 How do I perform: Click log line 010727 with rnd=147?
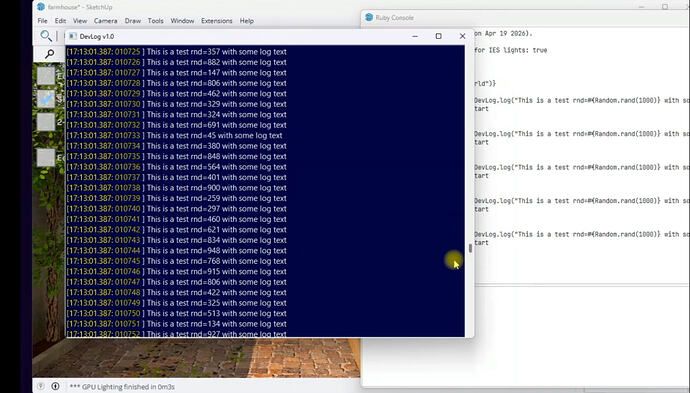coord(176,73)
